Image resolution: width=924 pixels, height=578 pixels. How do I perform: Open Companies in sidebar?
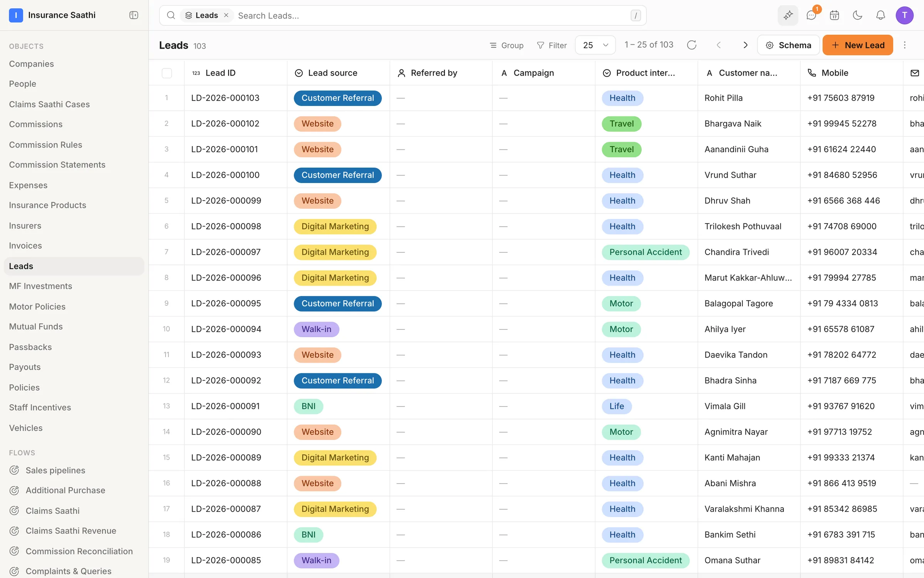[x=32, y=64]
